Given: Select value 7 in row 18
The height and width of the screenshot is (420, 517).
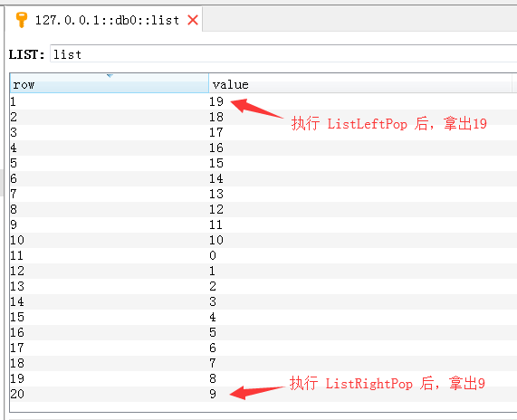Looking at the screenshot, I should coord(213,363).
